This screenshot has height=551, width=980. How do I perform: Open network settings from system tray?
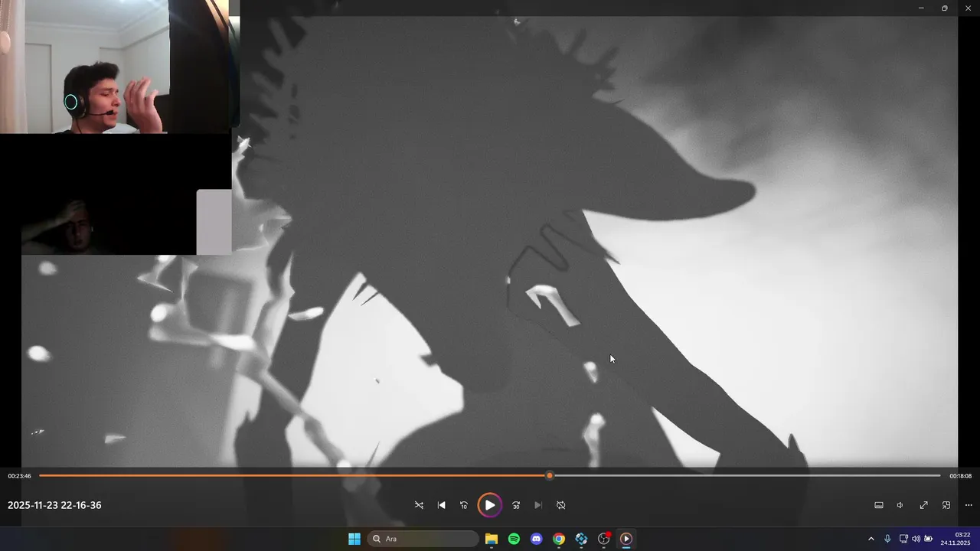pos(903,539)
